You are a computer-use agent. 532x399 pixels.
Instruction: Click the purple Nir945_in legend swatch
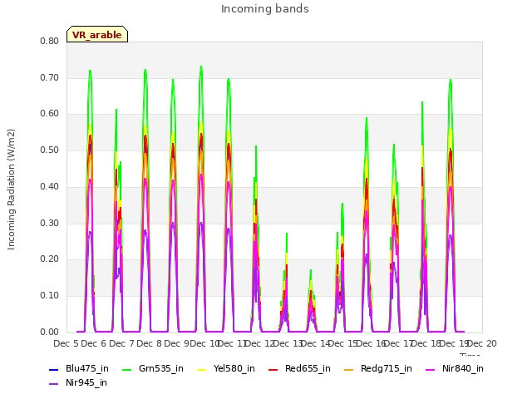54,384
